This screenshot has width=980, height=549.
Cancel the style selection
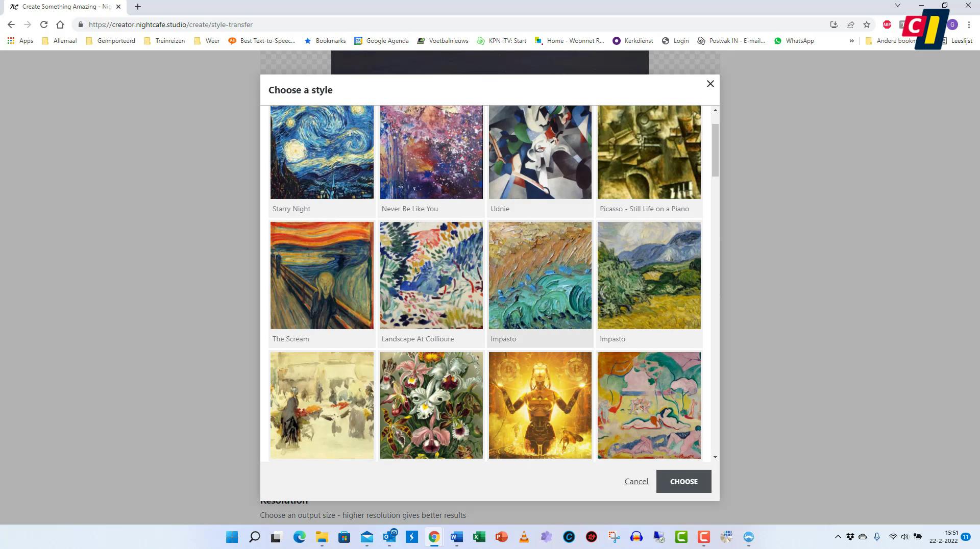[x=636, y=482]
